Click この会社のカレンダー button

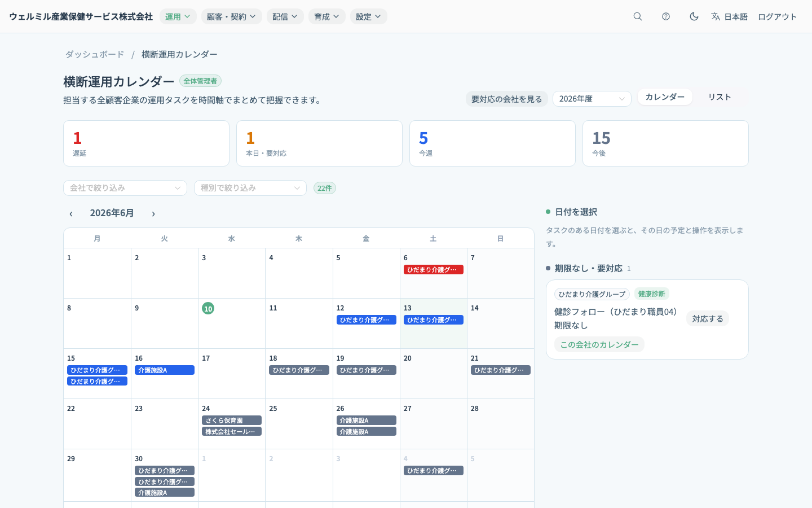[599, 345]
